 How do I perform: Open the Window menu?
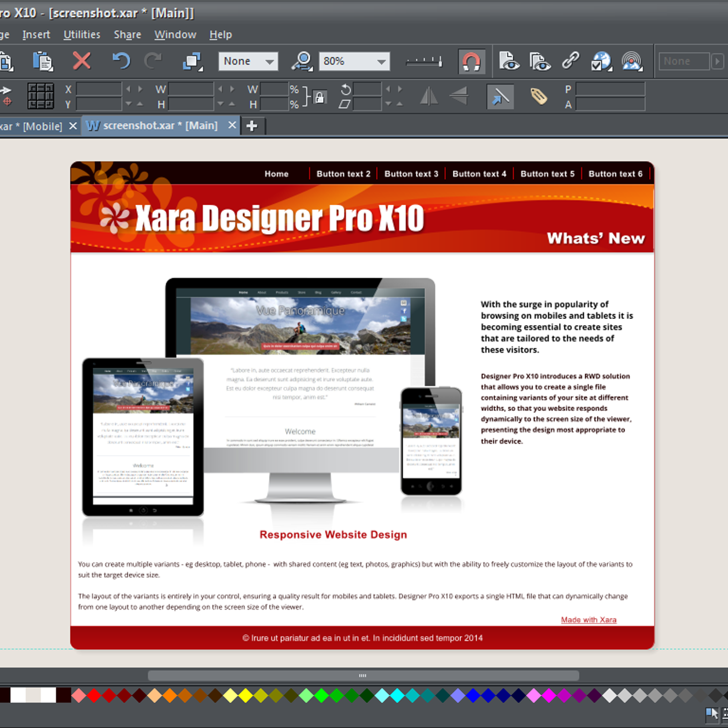point(175,35)
